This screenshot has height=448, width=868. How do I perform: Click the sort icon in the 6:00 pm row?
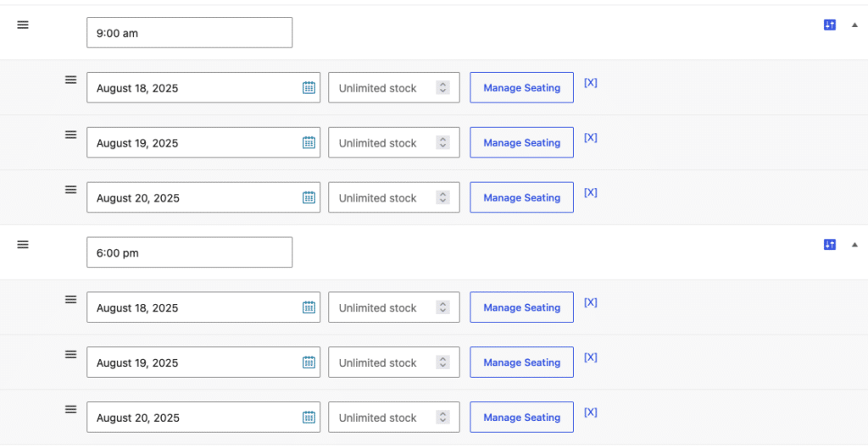[x=829, y=245]
